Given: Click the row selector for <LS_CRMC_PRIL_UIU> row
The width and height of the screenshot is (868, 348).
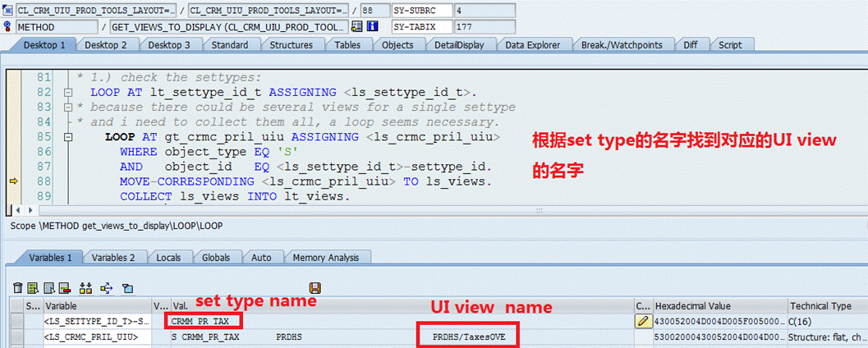Looking at the screenshot, I should click(18, 336).
